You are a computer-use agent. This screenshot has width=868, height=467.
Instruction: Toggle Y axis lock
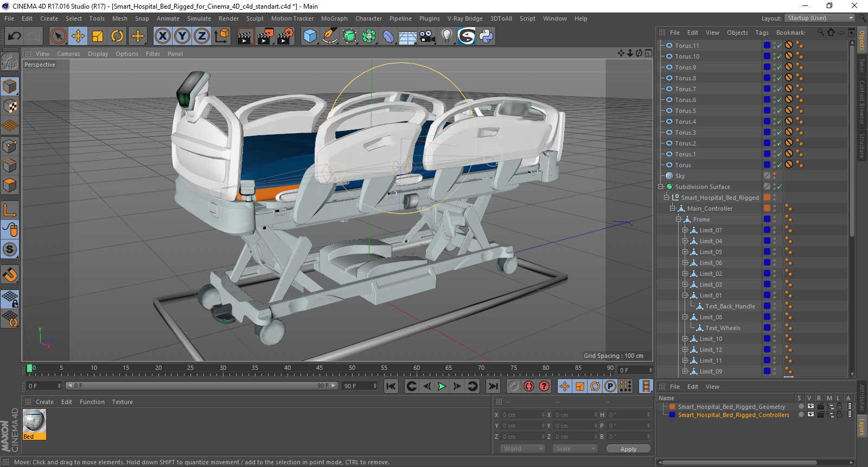click(182, 36)
